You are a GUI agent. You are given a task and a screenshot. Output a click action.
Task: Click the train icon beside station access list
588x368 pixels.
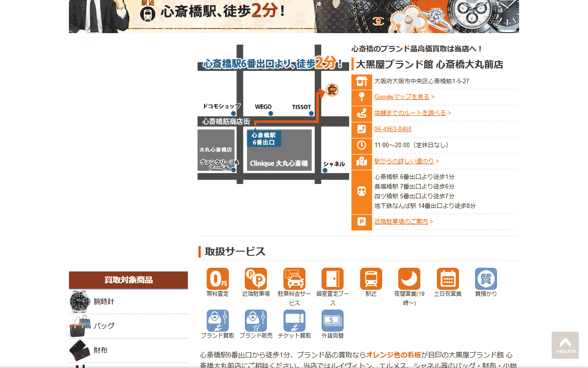pos(362,192)
